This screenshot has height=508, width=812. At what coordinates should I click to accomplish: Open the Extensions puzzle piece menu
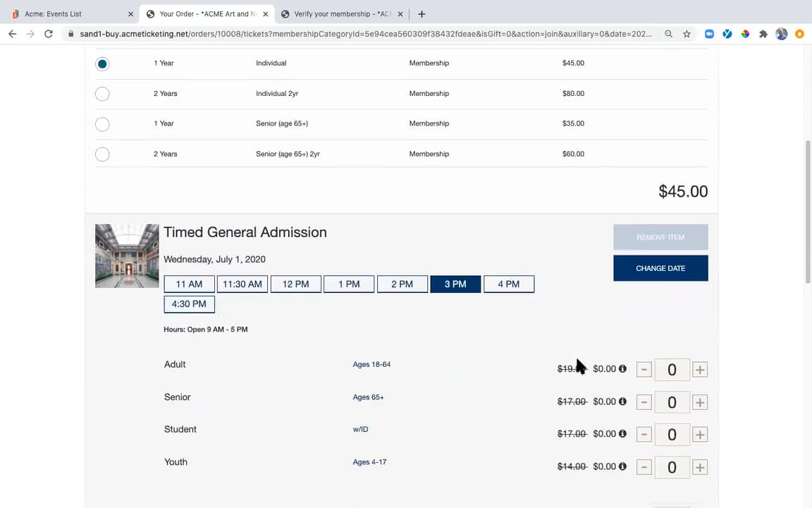[763, 34]
